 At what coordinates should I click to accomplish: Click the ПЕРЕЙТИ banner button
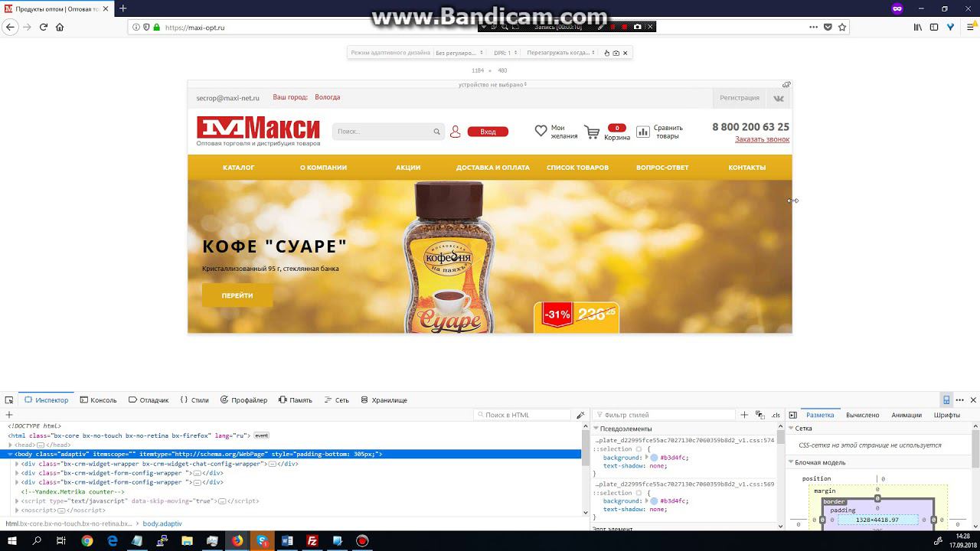pyautogui.click(x=237, y=295)
